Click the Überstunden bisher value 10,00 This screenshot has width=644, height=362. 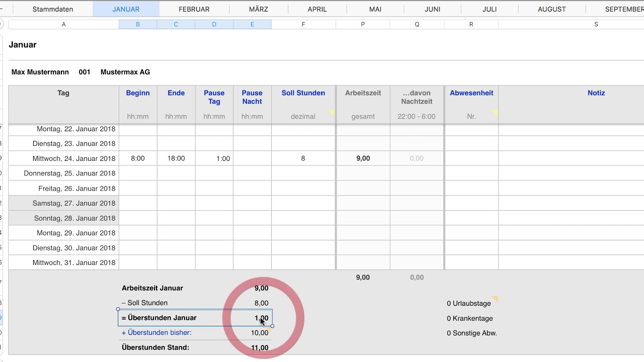[x=259, y=333]
